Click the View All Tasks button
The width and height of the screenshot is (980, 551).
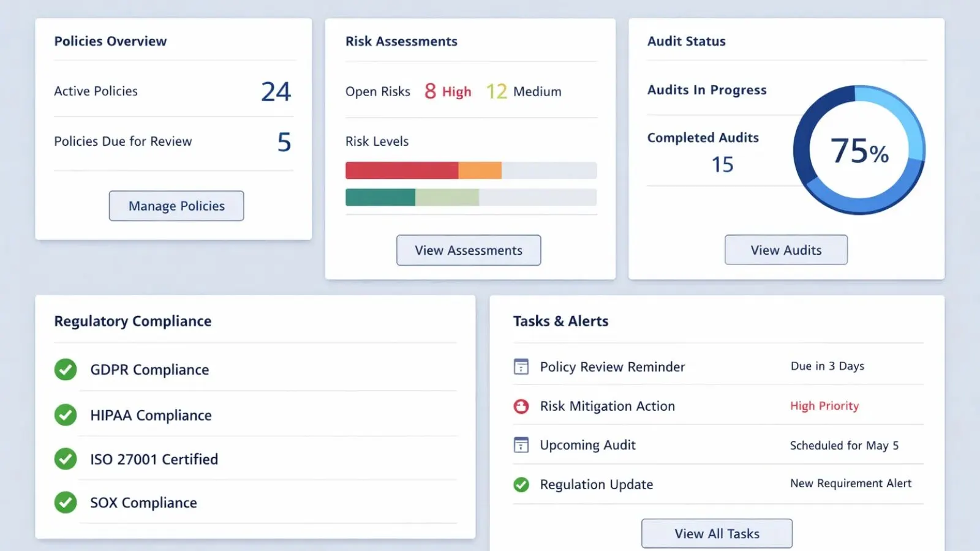coord(717,533)
